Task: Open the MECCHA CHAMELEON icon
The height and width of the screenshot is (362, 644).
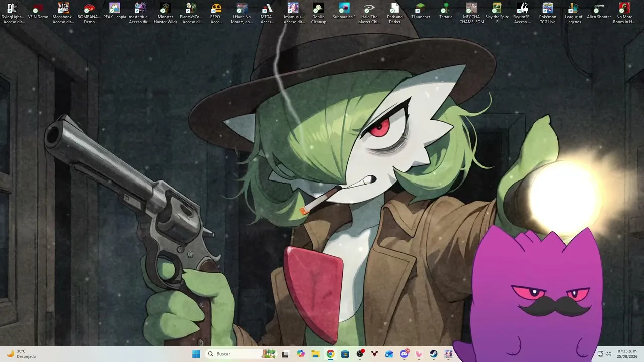Action: pyautogui.click(x=471, y=13)
